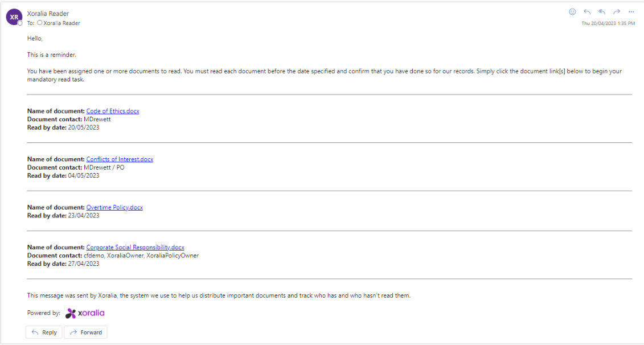Viewport: 644px width, 345px height.
Task: Open the Corporate Social Responsibility.docx link
Action: pyautogui.click(x=135, y=247)
